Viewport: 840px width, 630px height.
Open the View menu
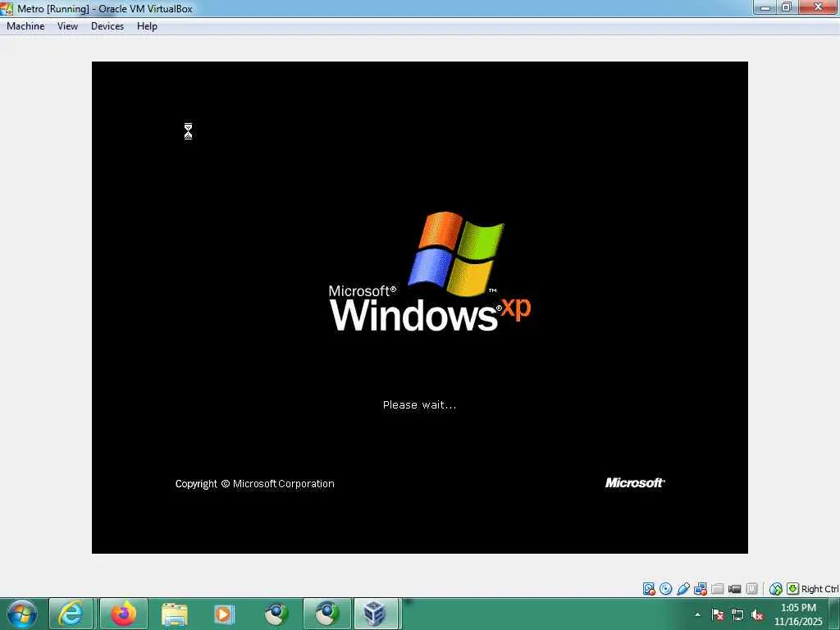click(x=67, y=26)
